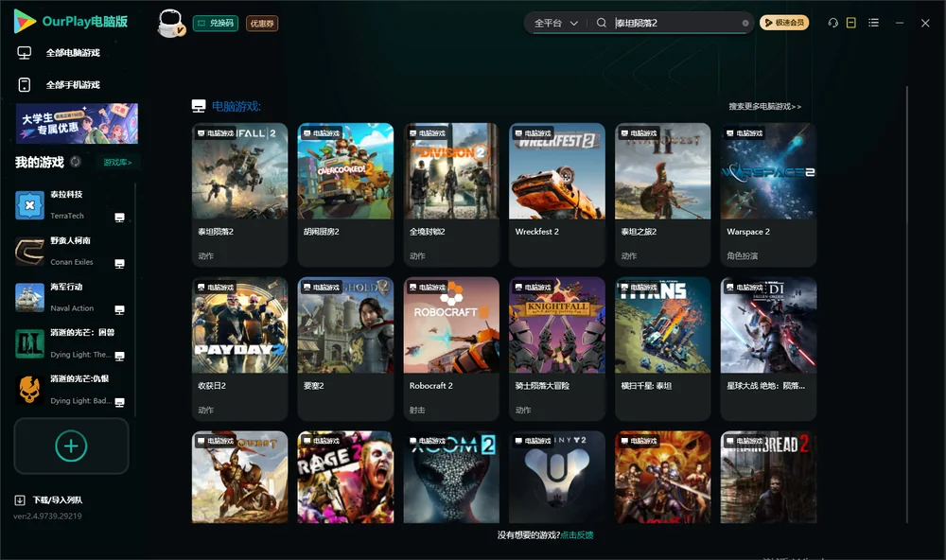Click 动作 genre tag under 泰坦陨落2

pyautogui.click(x=205, y=255)
